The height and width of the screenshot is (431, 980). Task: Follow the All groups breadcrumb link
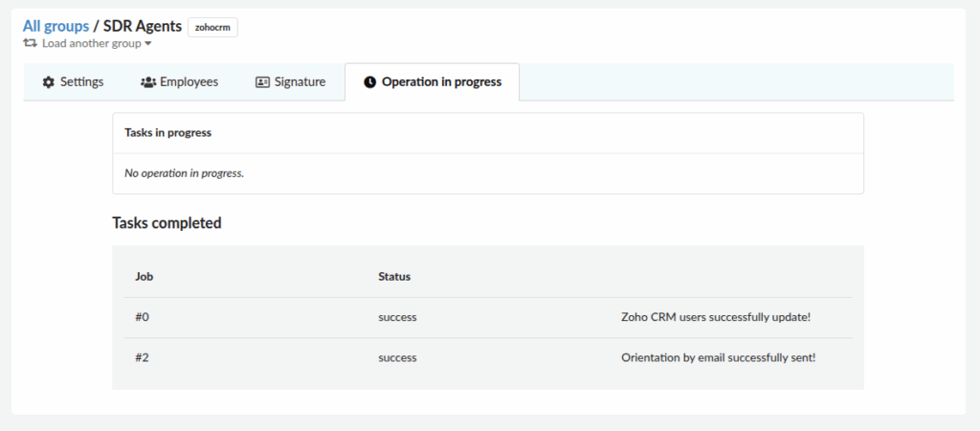56,26
